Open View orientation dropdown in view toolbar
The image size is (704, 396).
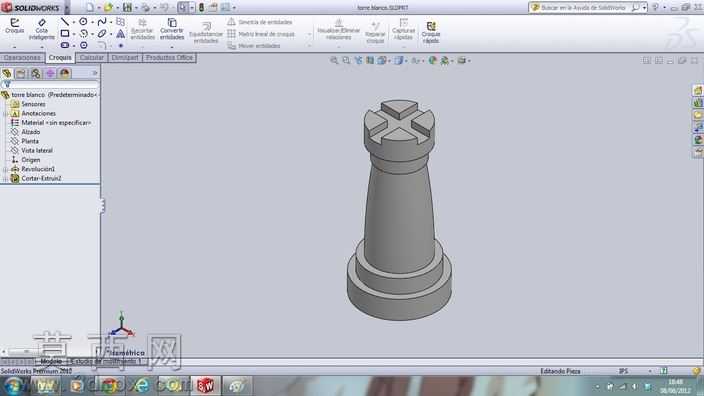(389, 61)
